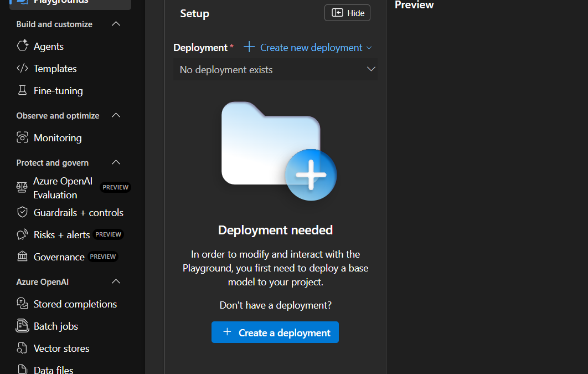Click the Deployment field label
The width and height of the screenshot is (588, 374).
coord(200,48)
